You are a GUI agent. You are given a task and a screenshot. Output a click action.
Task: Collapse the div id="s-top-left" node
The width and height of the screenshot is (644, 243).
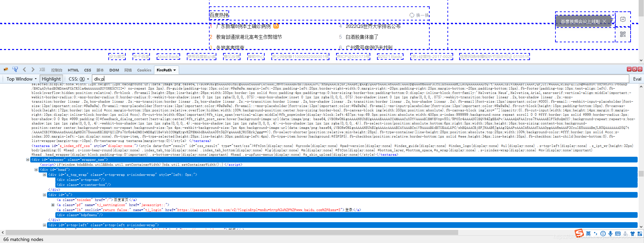(45, 225)
